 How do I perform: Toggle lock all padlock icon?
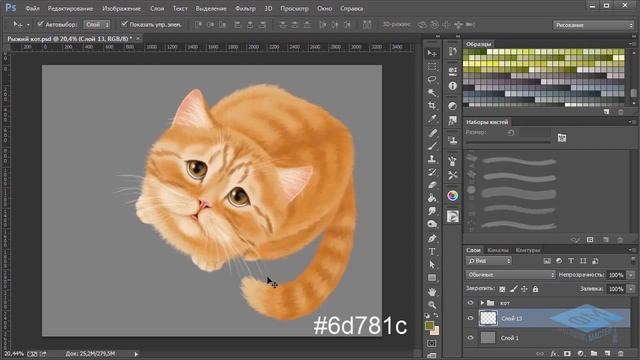536,289
